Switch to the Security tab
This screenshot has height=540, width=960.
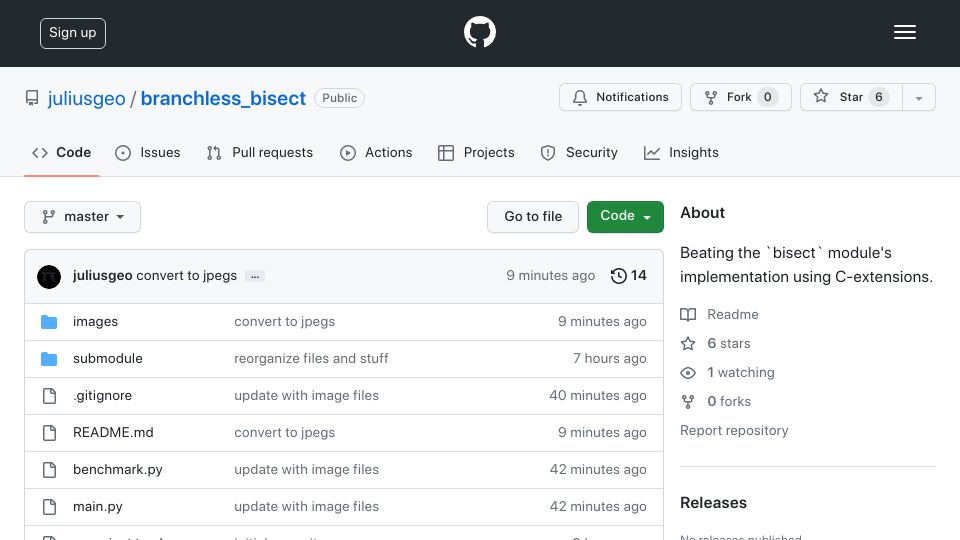pyautogui.click(x=579, y=152)
